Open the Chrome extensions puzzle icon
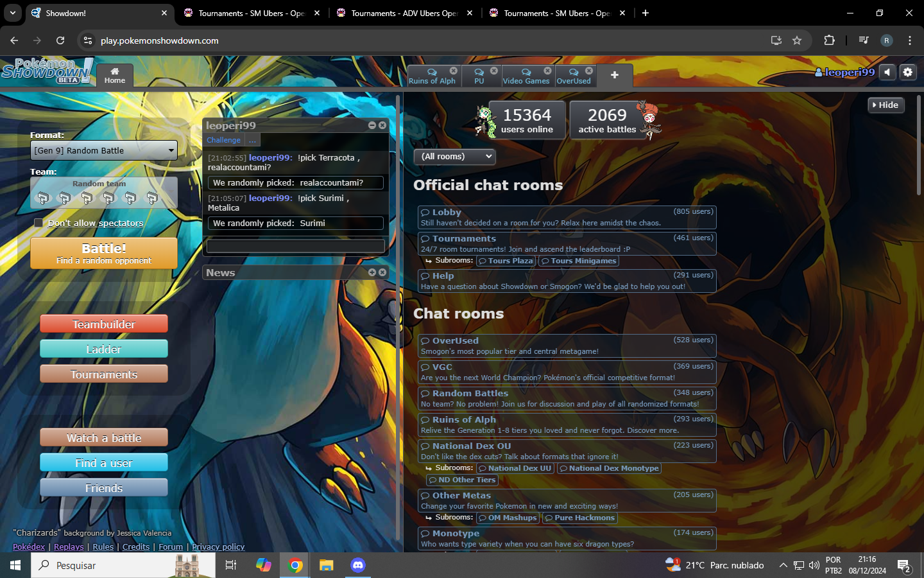This screenshot has width=924, height=578. point(829,40)
